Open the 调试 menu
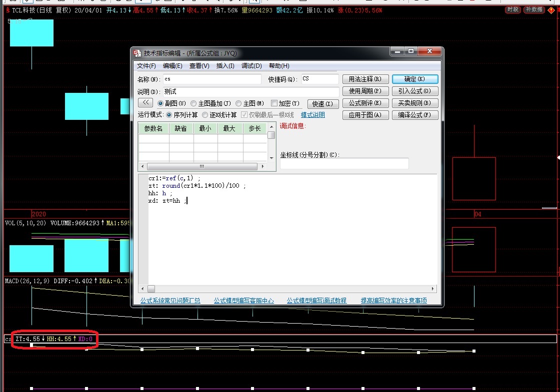 [x=251, y=66]
